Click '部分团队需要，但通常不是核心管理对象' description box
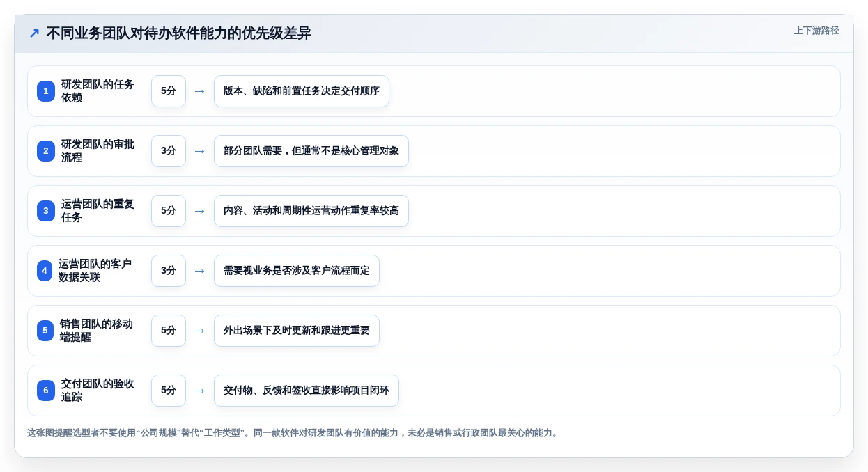The width and height of the screenshot is (868, 472). click(311, 151)
